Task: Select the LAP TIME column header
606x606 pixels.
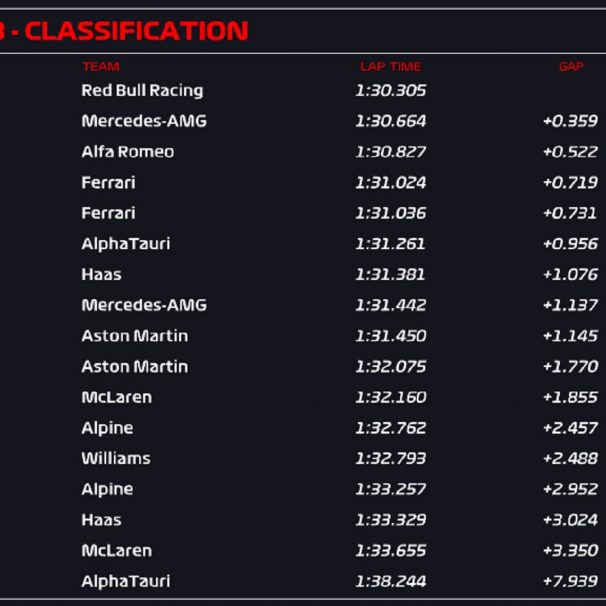Action: coord(391,66)
